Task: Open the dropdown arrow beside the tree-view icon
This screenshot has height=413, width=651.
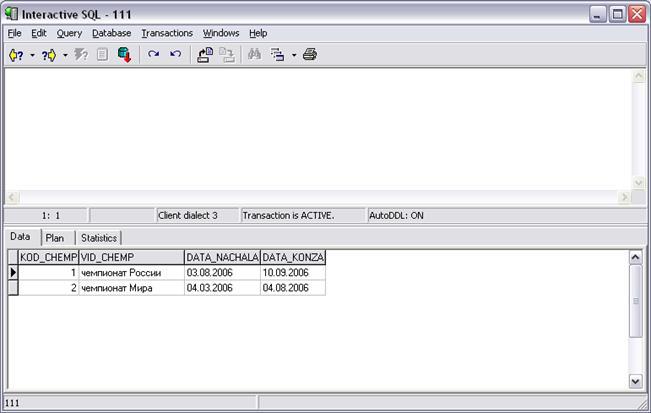Action: [294, 55]
